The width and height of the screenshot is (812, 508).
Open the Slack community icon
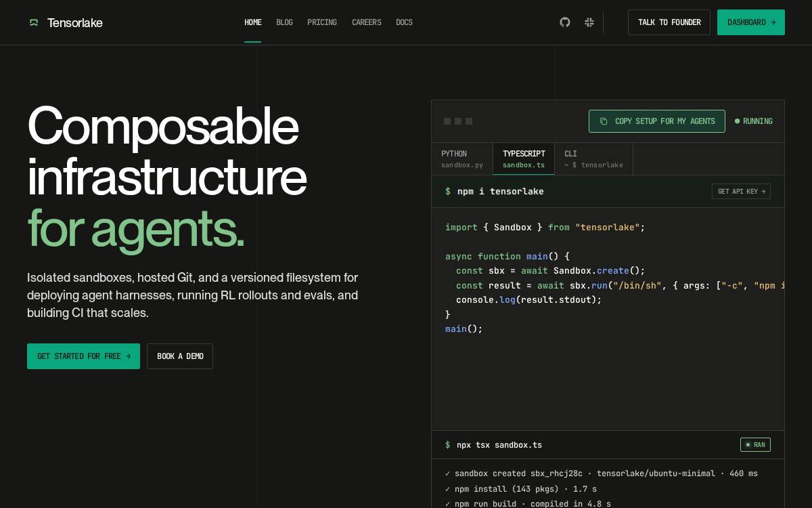click(589, 22)
